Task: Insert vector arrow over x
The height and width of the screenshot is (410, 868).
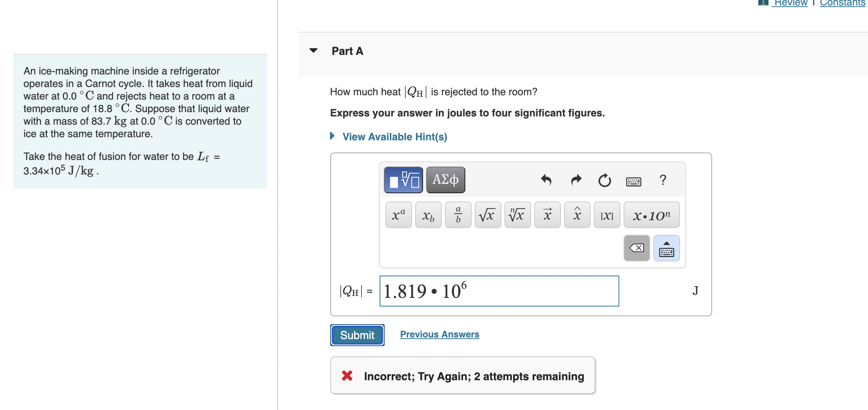Action: coord(547,215)
